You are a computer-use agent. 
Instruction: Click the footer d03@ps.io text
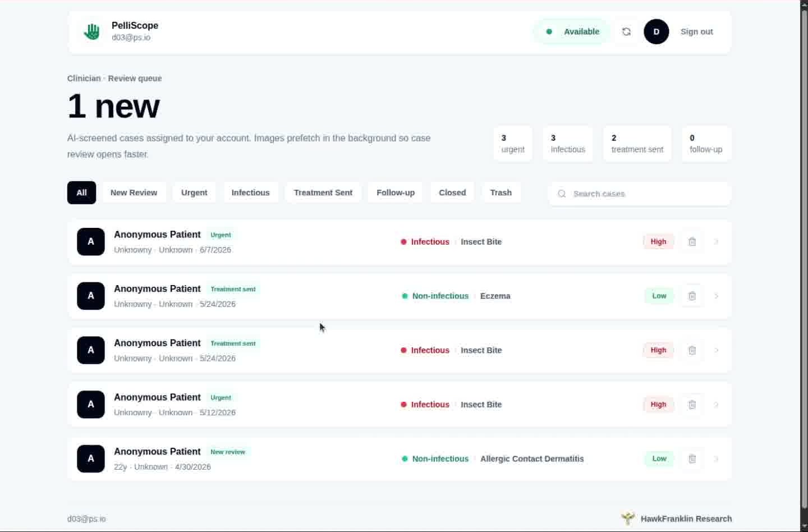point(86,519)
